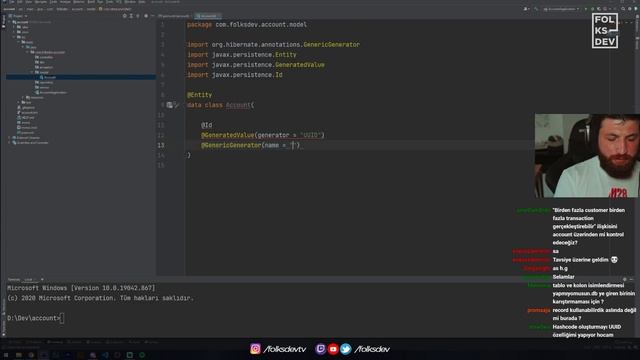Minimize the Terminal tool window

(x=631, y=279)
